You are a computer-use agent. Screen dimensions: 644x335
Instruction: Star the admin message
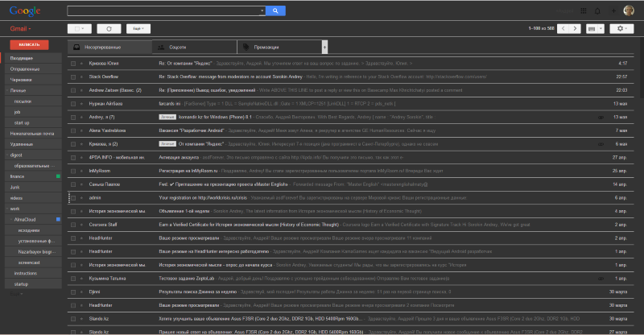[81, 198]
